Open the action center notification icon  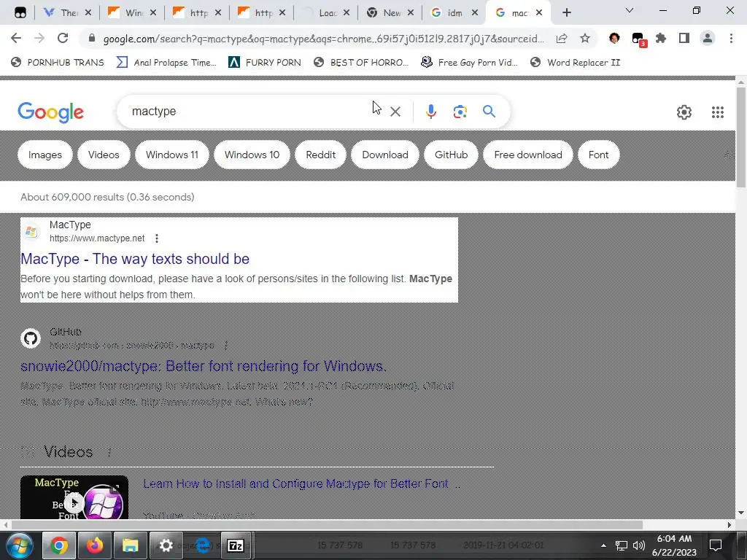point(715,545)
